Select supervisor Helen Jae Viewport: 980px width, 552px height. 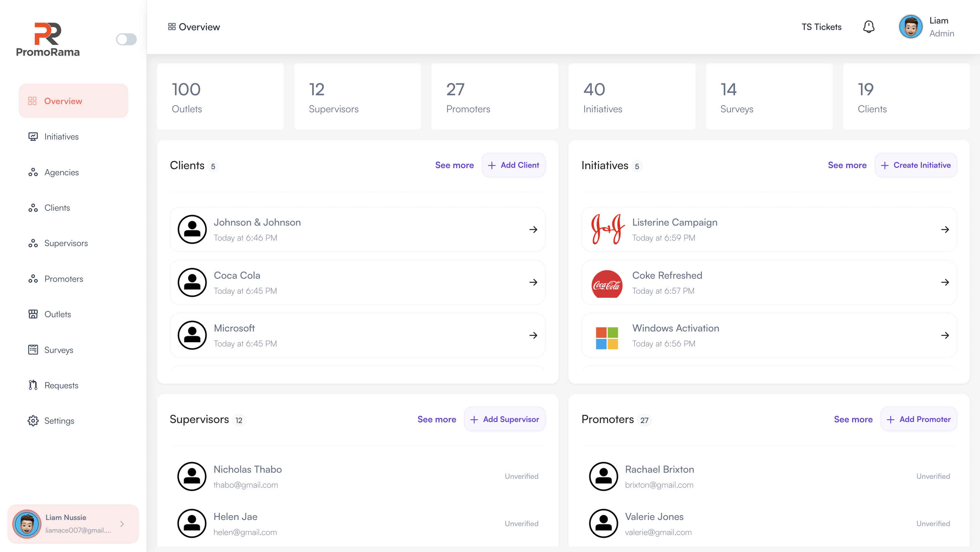358,523
